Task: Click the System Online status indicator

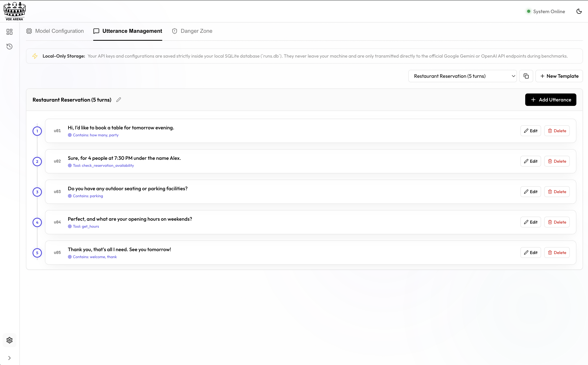Action: click(x=546, y=11)
